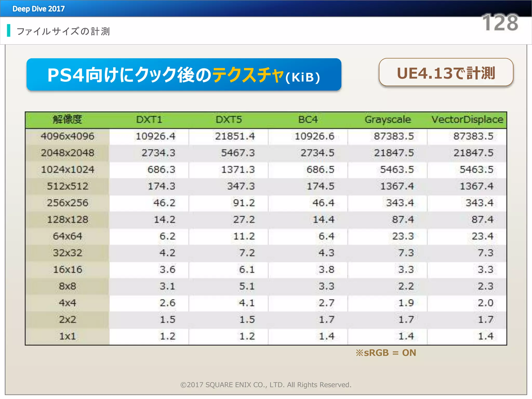
Task: Click the blue PS4 texture title banner
Action: (184, 75)
